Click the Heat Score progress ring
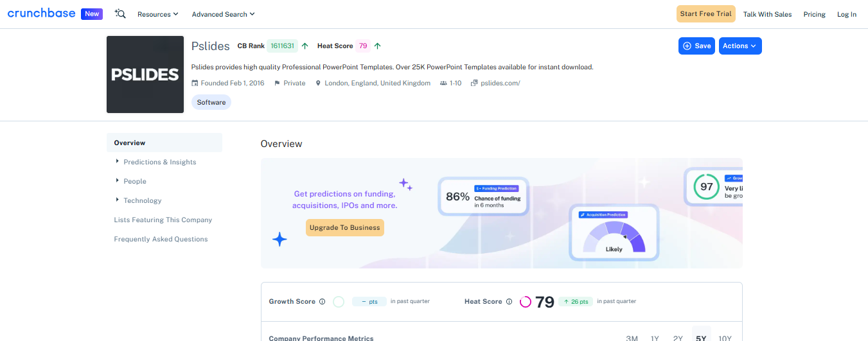 [526, 302]
